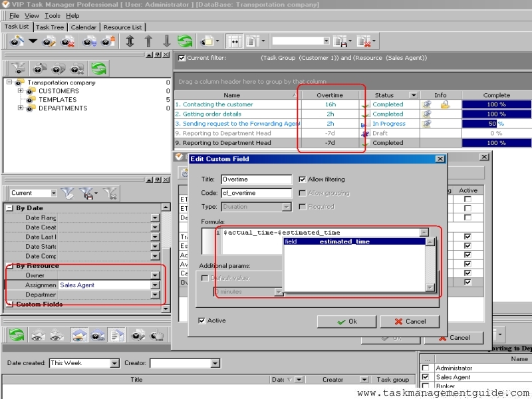Click the main toolbar icon with floppy disk

(340, 42)
